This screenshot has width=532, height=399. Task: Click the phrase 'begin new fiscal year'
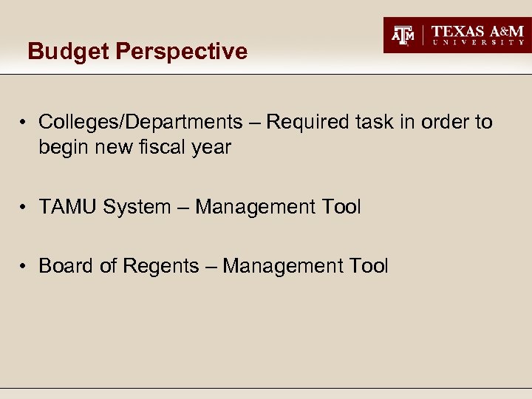[x=134, y=147]
